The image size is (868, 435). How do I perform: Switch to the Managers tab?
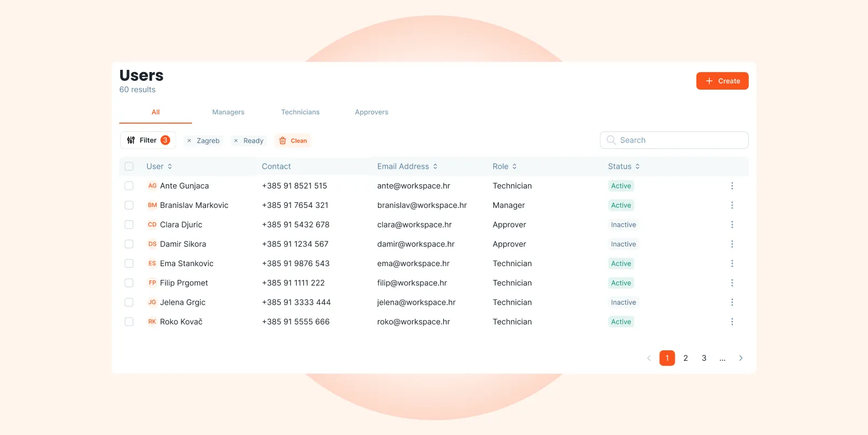click(228, 112)
